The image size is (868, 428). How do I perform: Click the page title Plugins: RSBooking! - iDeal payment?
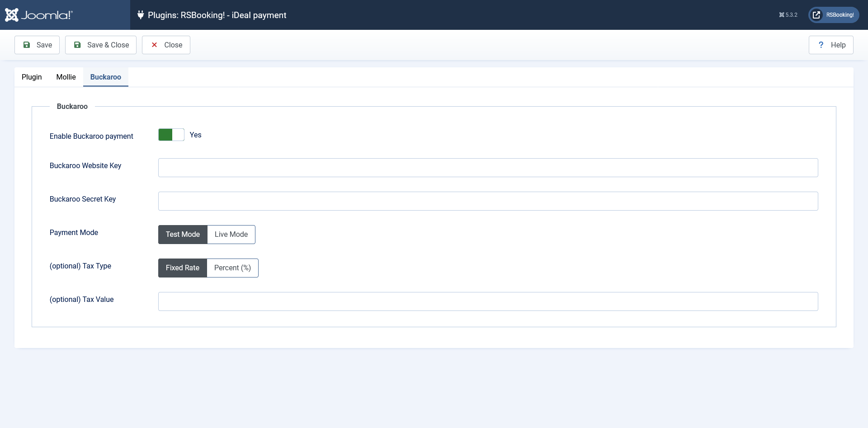[217, 15]
